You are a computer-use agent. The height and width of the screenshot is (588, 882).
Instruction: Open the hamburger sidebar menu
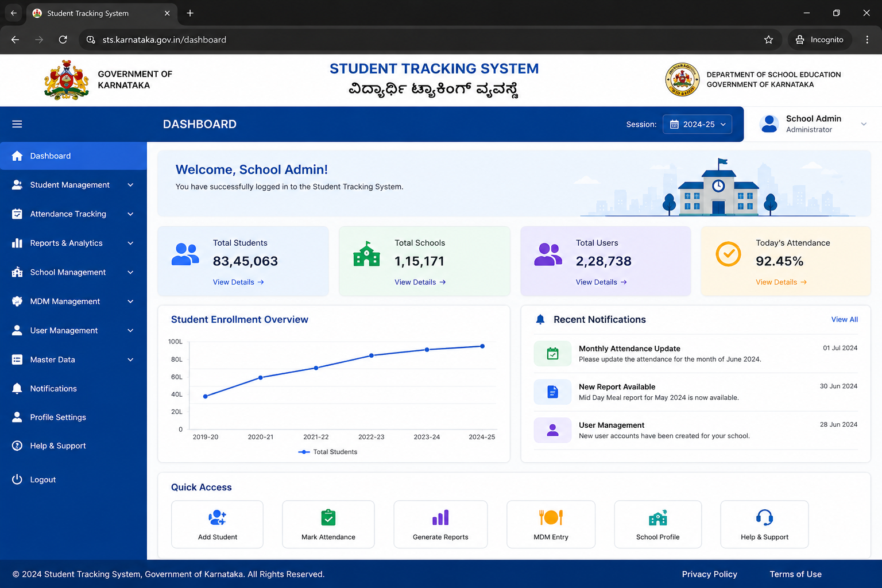pos(17,124)
